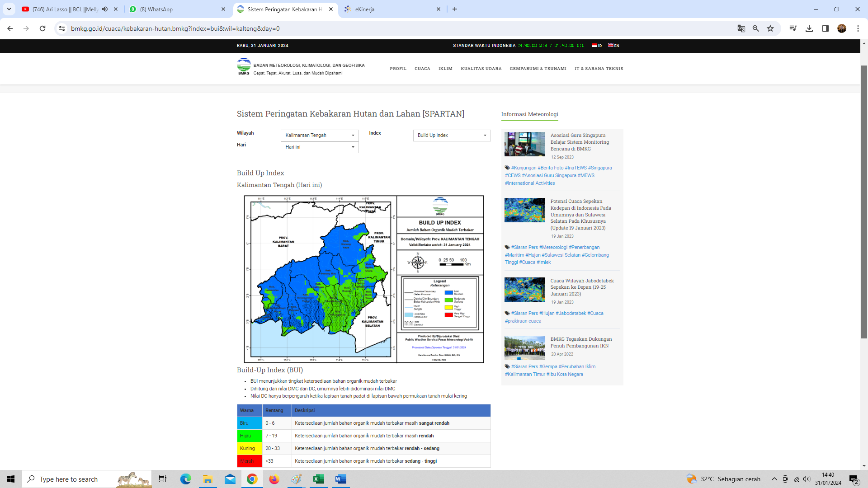Switch to the eKinerja tab
Image resolution: width=868 pixels, height=488 pixels.
(392, 9)
